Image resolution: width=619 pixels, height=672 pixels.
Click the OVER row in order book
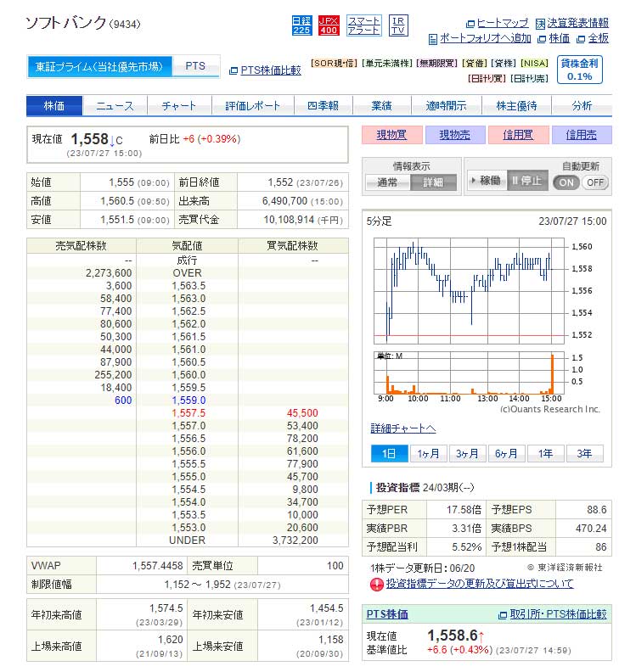pos(188,273)
